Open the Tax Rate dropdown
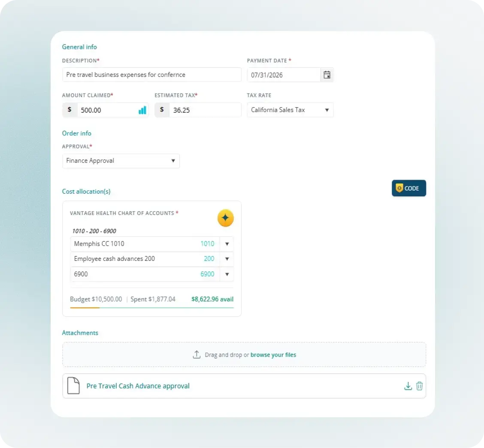 coord(290,110)
